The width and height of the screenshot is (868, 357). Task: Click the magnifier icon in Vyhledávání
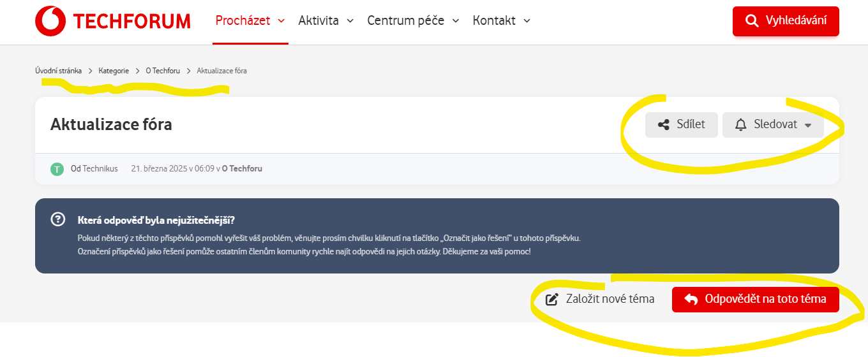752,21
